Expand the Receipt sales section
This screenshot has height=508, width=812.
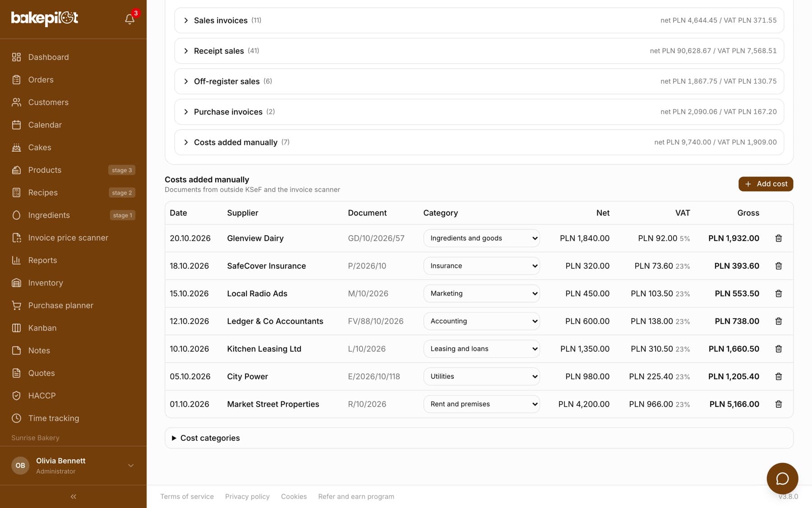(x=479, y=51)
